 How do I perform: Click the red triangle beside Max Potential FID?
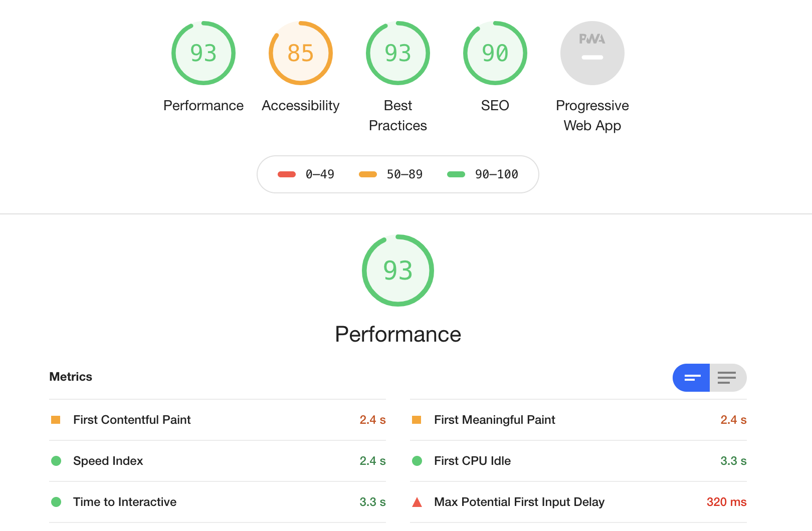pyautogui.click(x=417, y=502)
